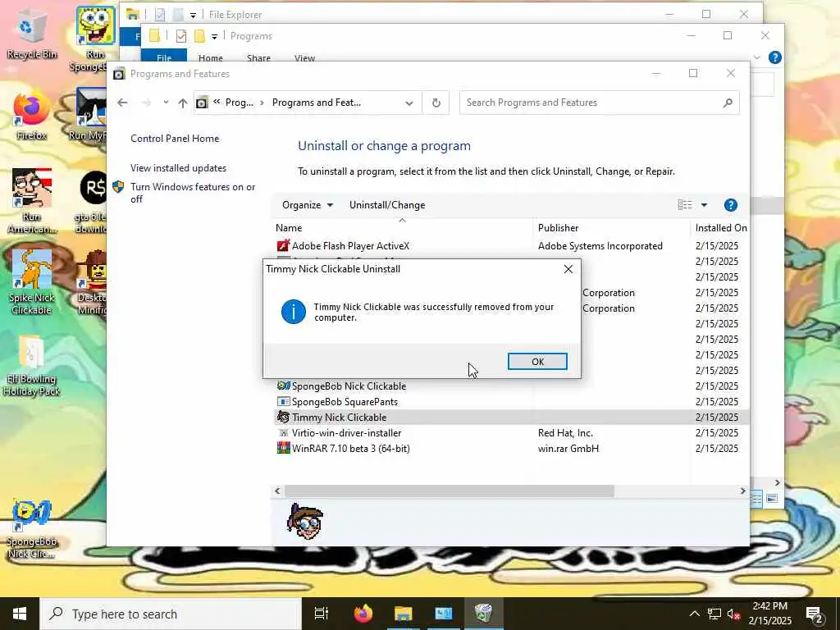The image size is (840, 630).
Task: Sort list by Installed On column
Action: tap(721, 228)
